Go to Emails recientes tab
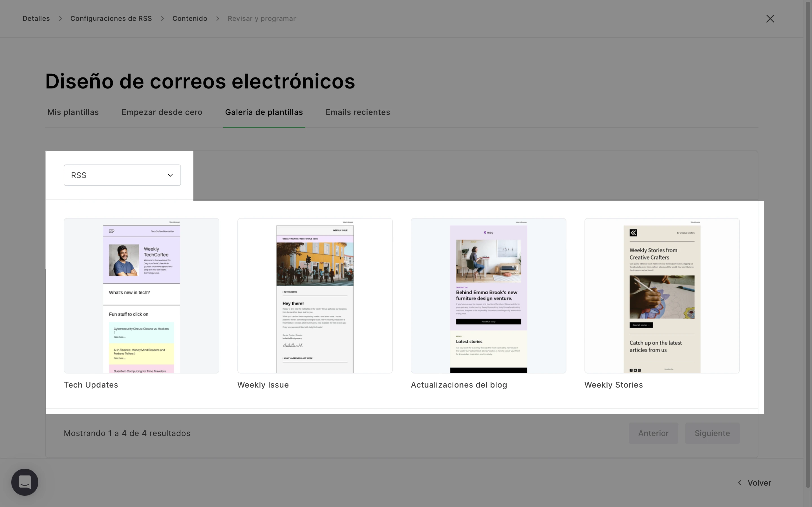Viewport: 812px width, 507px height. pyautogui.click(x=358, y=112)
